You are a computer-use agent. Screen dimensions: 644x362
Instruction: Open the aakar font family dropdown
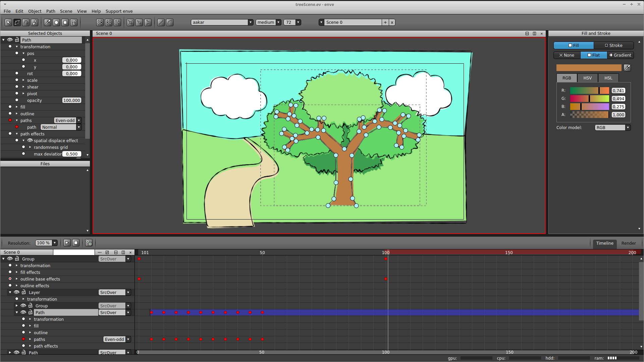(x=251, y=22)
